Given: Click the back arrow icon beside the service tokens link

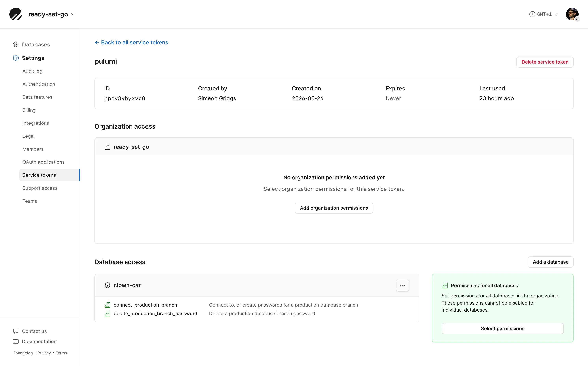Looking at the screenshot, I should click(x=97, y=43).
